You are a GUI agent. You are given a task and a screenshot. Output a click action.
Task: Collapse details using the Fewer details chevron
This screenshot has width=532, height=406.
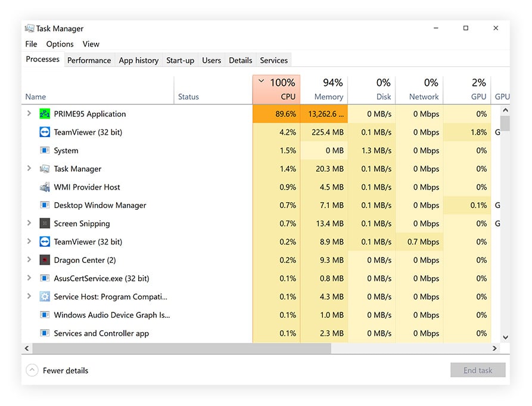point(33,370)
